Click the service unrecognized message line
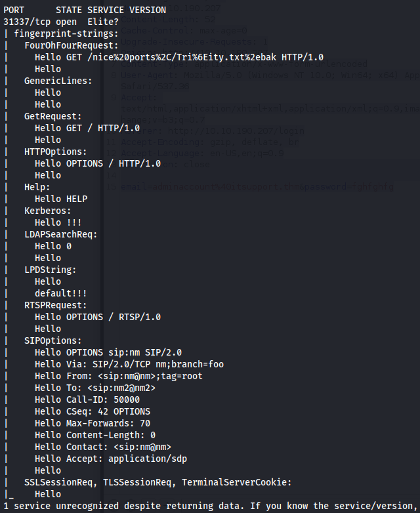The width and height of the screenshot is (420, 513). [209, 506]
